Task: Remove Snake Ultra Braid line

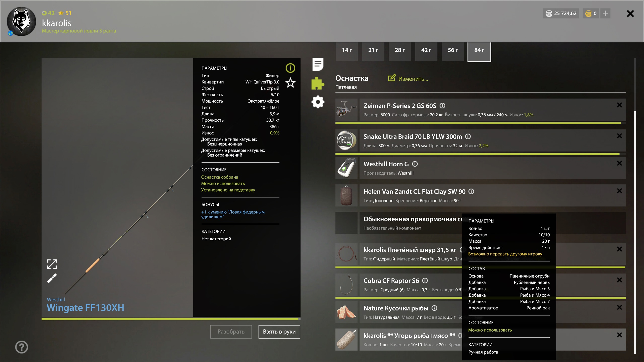Action: click(619, 136)
